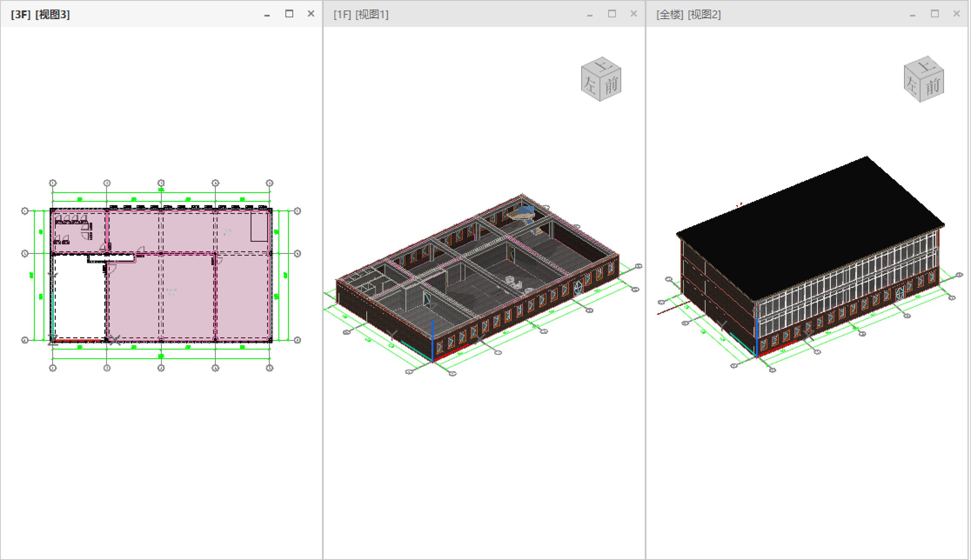Image resolution: width=971 pixels, height=560 pixels.
Task: Click the 上 face of 视图2 view cube
Action: pos(925,67)
